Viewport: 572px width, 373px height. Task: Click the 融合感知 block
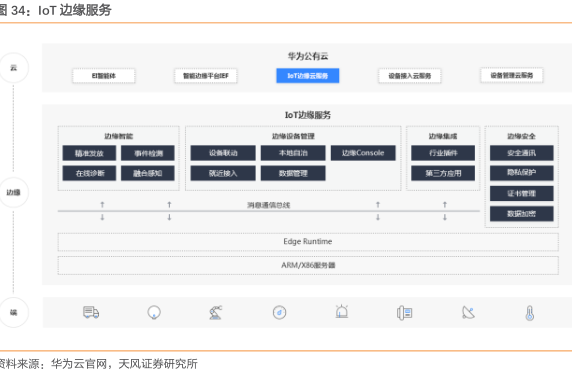click(x=148, y=173)
